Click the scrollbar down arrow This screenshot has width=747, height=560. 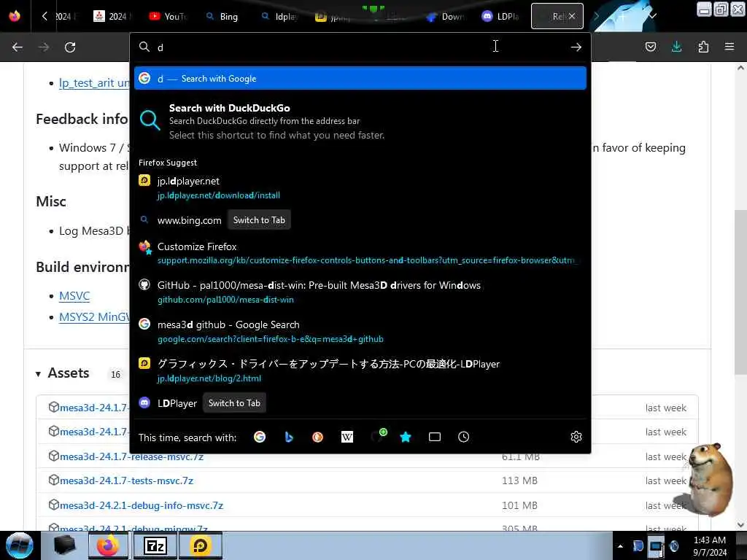[740, 525]
